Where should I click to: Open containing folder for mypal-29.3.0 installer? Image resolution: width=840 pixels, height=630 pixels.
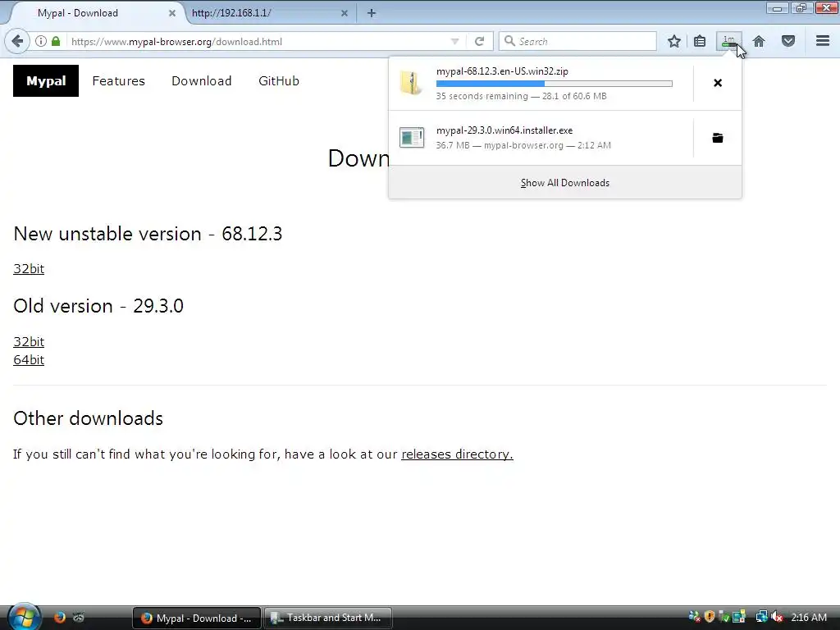click(x=718, y=138)
